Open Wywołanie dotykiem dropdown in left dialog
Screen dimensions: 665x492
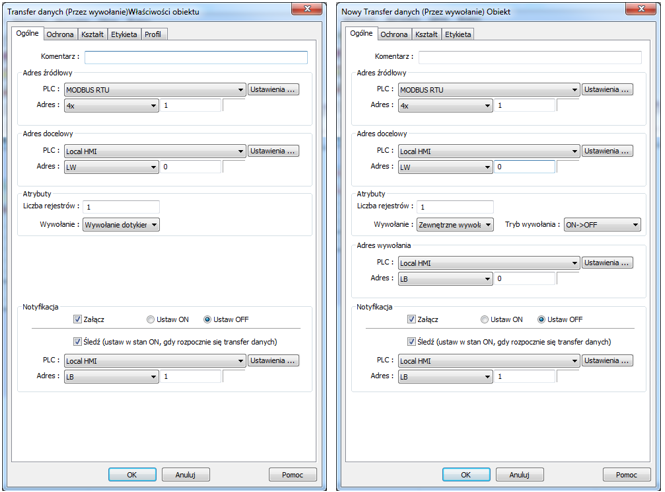coord(121,225)
